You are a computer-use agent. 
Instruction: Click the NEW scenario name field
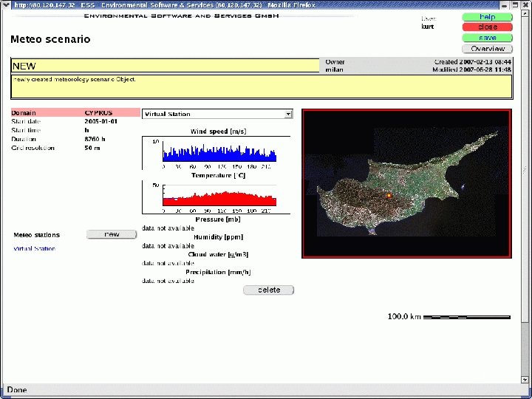pyautogui.click(x=166, y=66)
